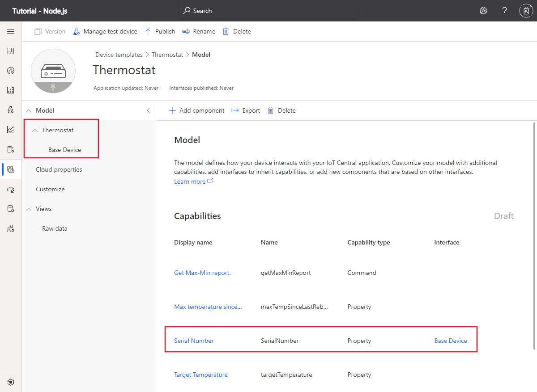
Task: Click inside the Search field
Action: point(268,10)
